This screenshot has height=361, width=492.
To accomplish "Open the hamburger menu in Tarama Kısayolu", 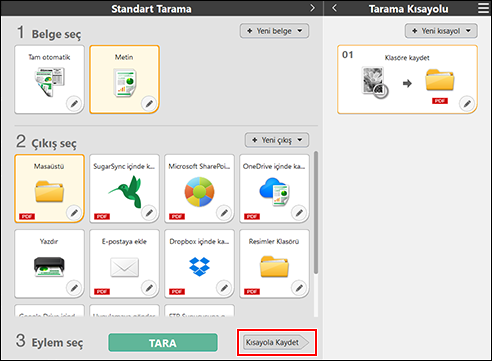I will 484,8.
